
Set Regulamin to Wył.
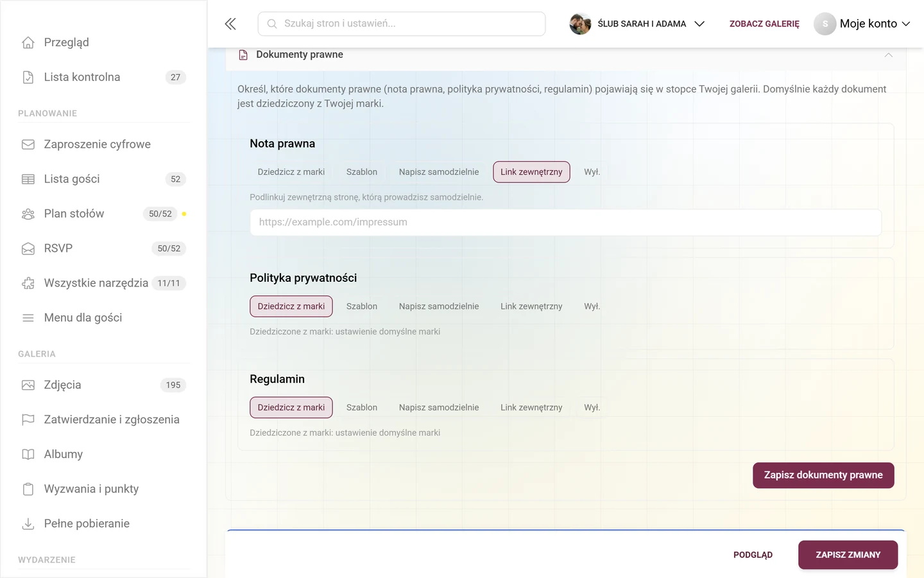pyautogui.click(x=592, y=407)
